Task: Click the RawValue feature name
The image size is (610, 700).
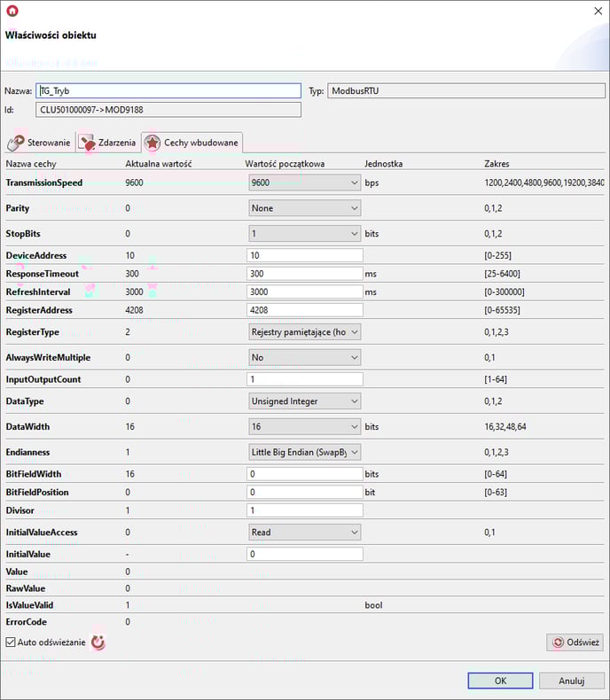Action: click(26, 588)
